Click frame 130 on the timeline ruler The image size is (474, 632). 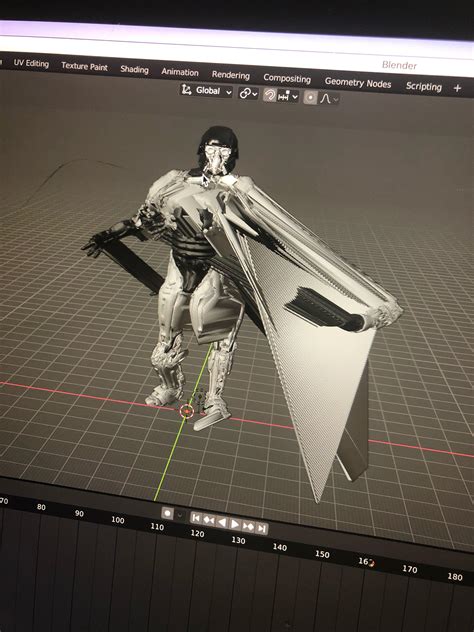238,540
